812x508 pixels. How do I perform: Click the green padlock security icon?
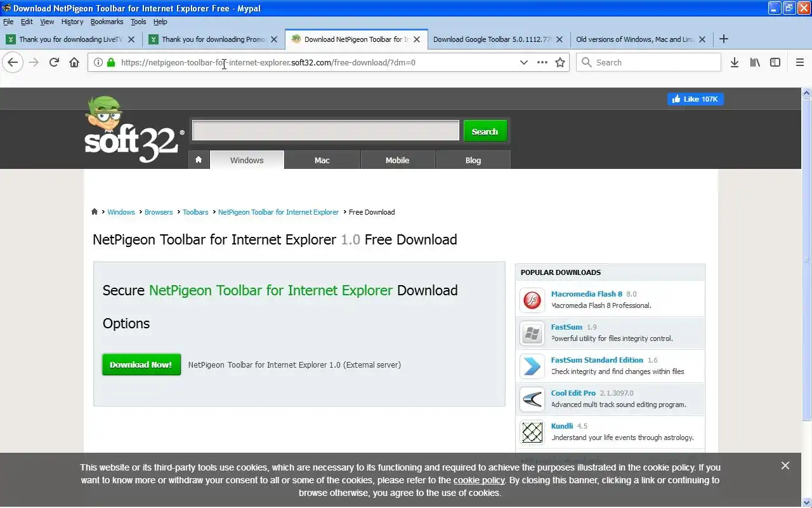coord(111,62)
